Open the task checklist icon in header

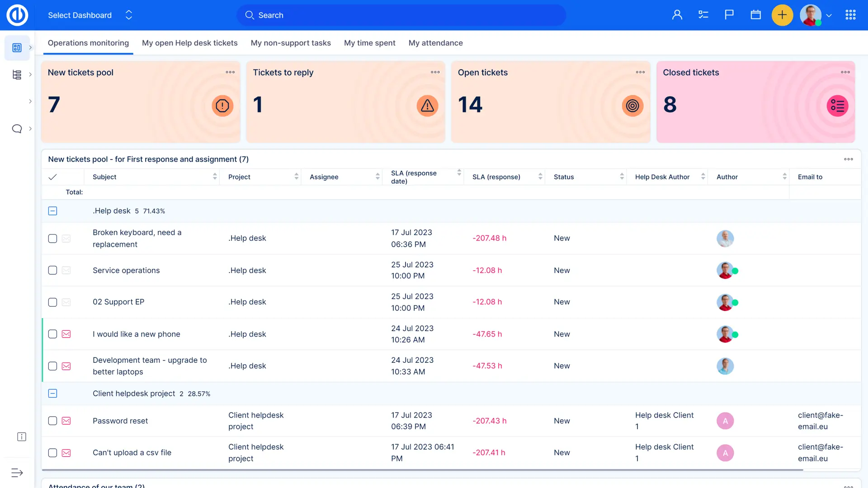click(x=703, y=15)
